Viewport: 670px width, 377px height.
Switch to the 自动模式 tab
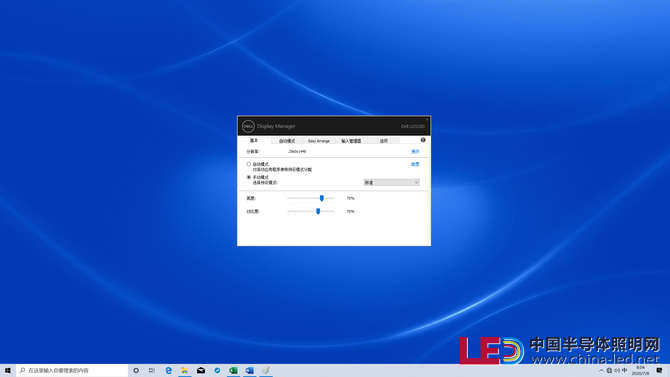pos(287,141)
